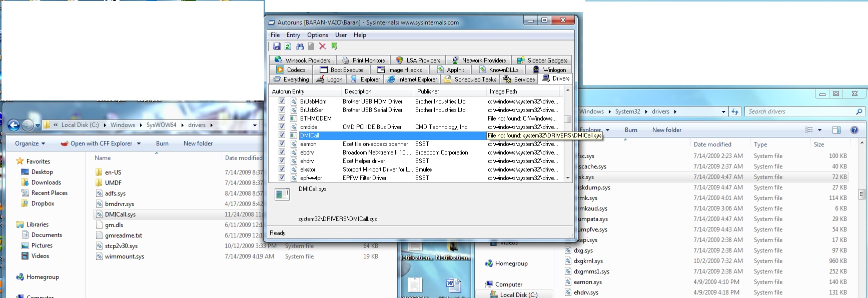Click the Back arrow in the SysWOW64 window

point(14,125)
